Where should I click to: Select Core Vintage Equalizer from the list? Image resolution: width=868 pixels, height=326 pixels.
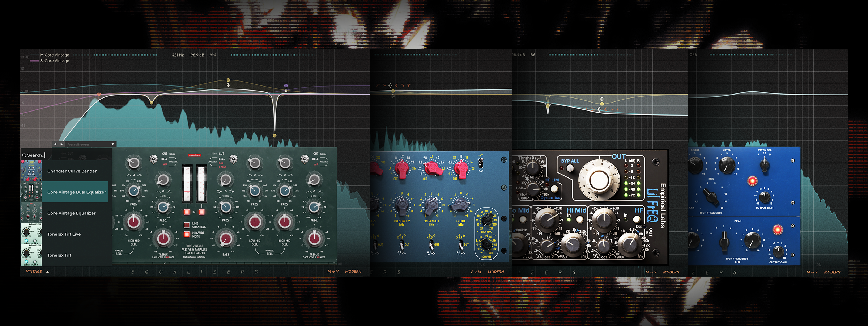point(71,213)
